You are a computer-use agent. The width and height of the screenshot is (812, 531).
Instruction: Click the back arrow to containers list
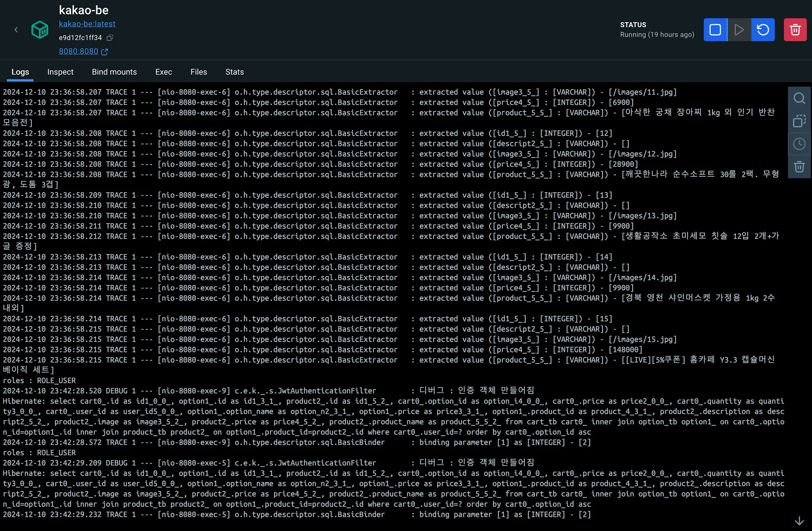[x=16, y=30]
